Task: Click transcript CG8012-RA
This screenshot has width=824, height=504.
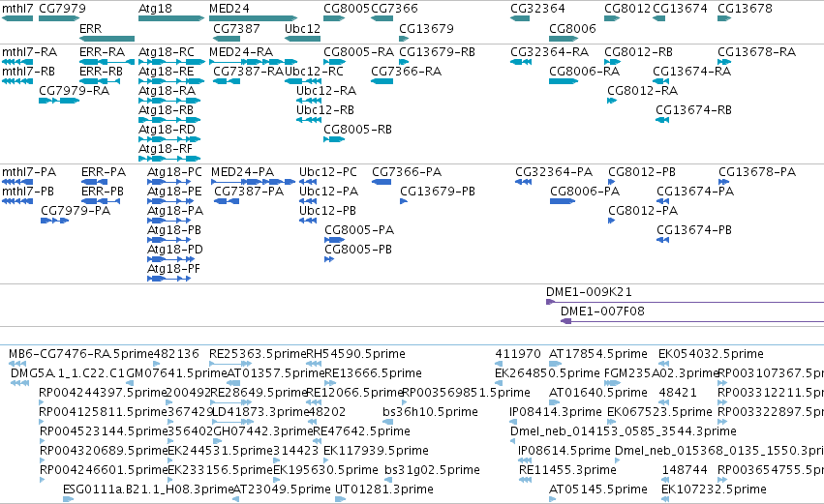Action: coord(642,91)
